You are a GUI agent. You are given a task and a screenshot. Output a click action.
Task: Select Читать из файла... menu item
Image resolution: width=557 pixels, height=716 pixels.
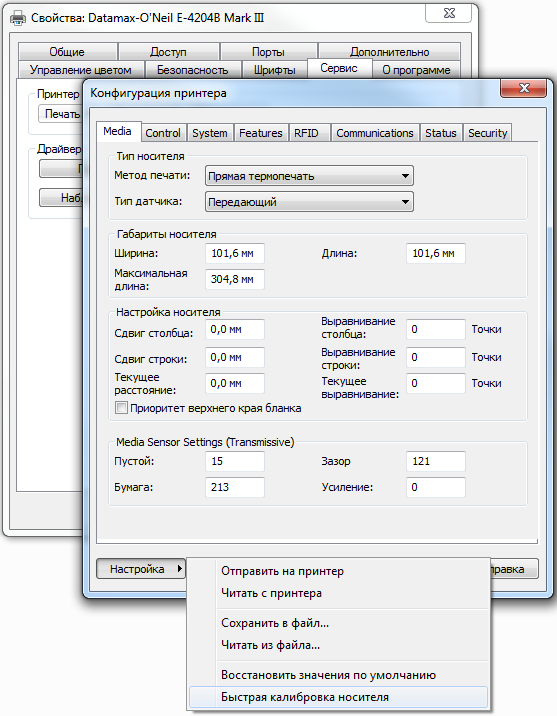click(x=338, y=645)
